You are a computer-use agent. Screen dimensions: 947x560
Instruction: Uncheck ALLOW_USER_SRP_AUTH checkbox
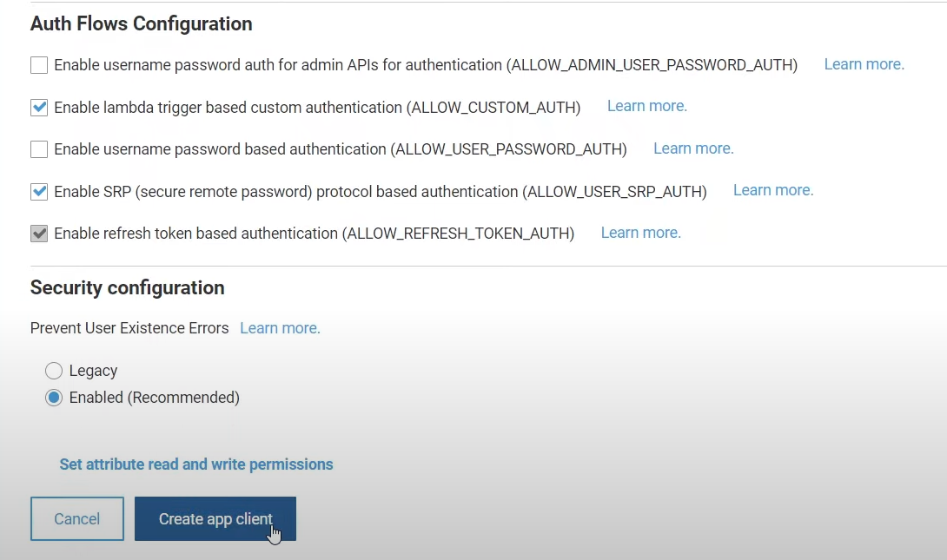[x=39, y=192]
